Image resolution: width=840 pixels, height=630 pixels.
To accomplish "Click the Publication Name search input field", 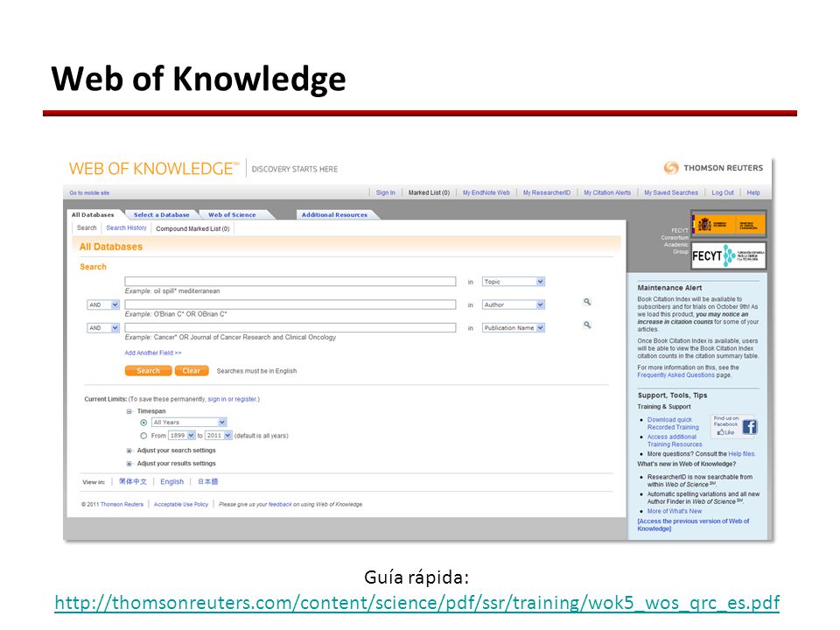I will click(290, 328).
